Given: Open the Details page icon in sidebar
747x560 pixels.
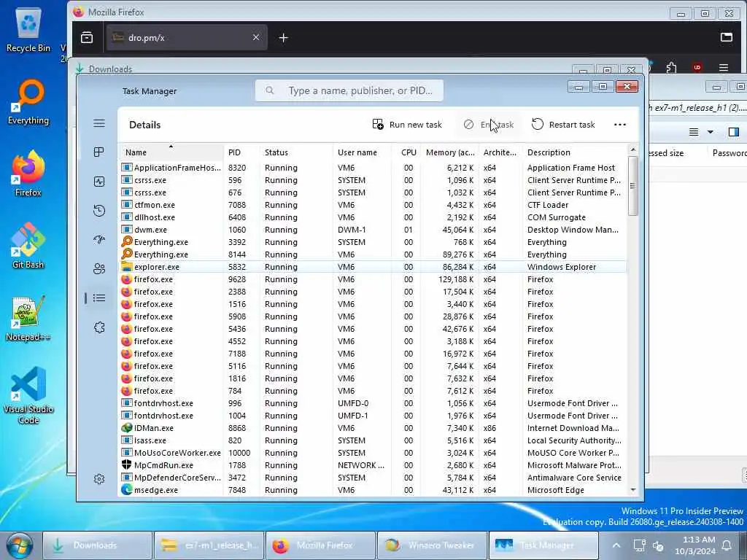Looking at the screenshot, I should [x=99, y=298].
